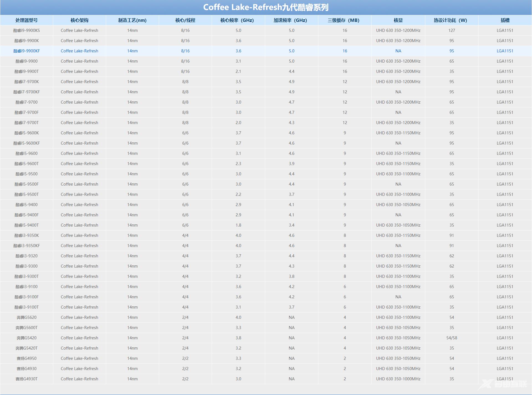
Task: Select the 酷睿i3-9350K model cell
Action: tap(27, 235)
